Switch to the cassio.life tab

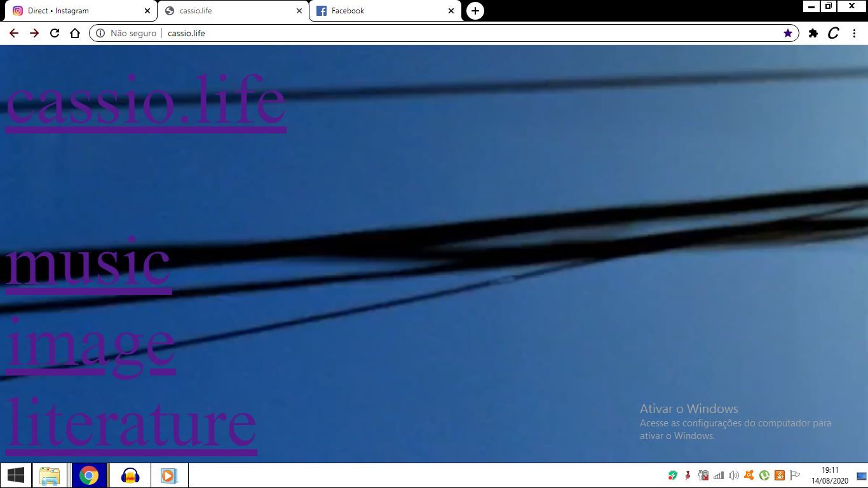click(233, 11)
